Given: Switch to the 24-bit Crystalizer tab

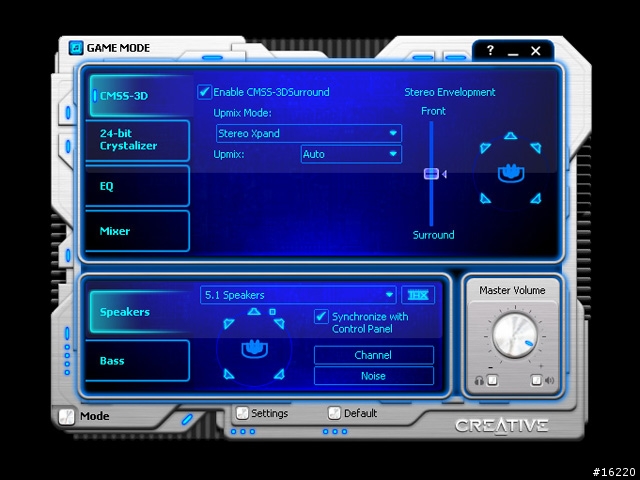Looking at the screenshot, I should [138, 140].
